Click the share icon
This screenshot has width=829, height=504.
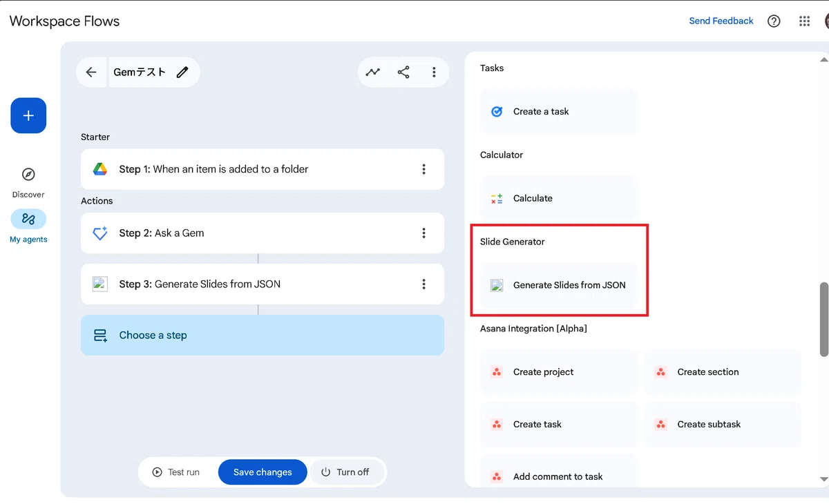click(403, 72)
